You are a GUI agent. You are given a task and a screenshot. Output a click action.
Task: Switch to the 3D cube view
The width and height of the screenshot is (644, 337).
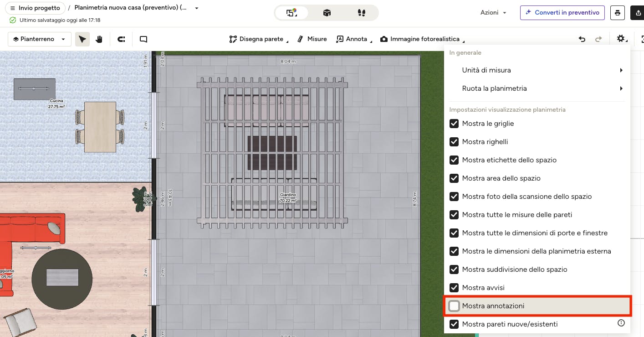(327, 13)
